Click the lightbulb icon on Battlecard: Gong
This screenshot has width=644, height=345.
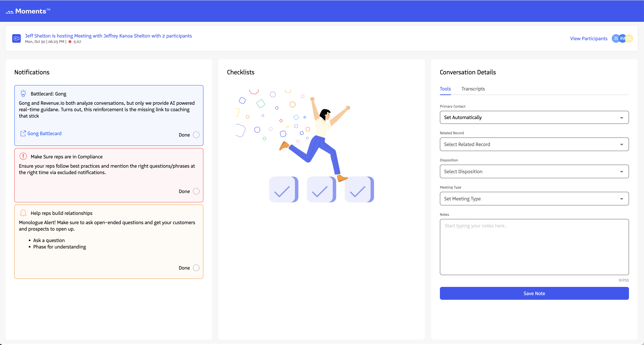coord(23,93)
